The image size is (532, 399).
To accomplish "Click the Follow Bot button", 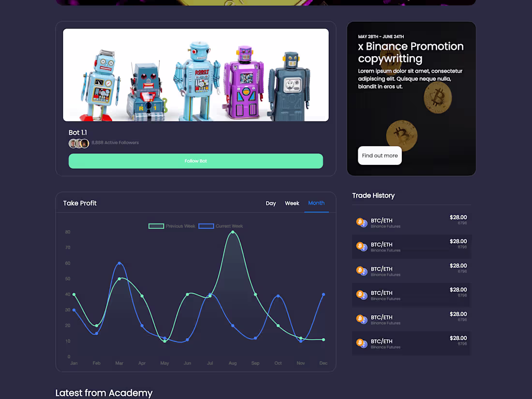I will click(195, 161).
